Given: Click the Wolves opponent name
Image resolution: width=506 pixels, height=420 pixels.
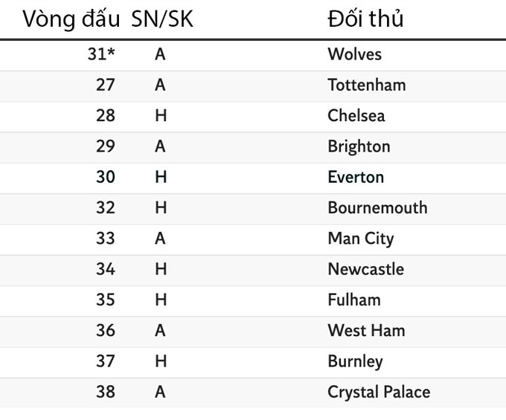Looking at the screenshot, I should click(x=354, y=54).
